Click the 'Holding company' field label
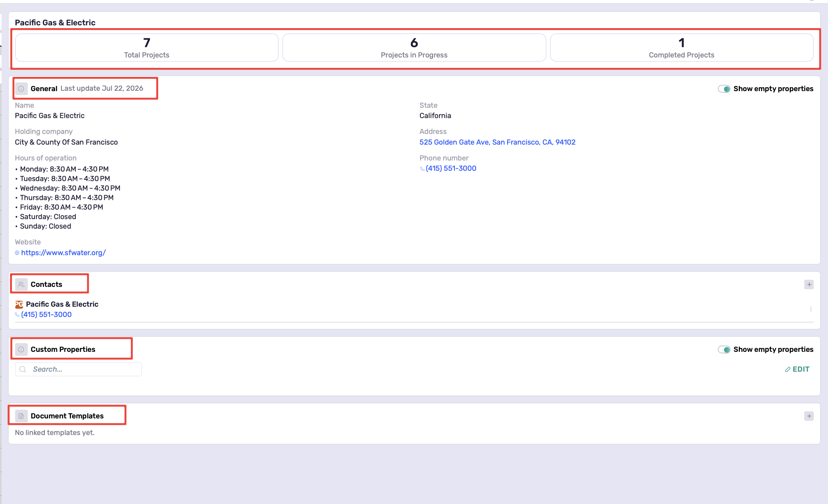The width and height of the screenshot is (828, 504). click(x=44, y=132)
